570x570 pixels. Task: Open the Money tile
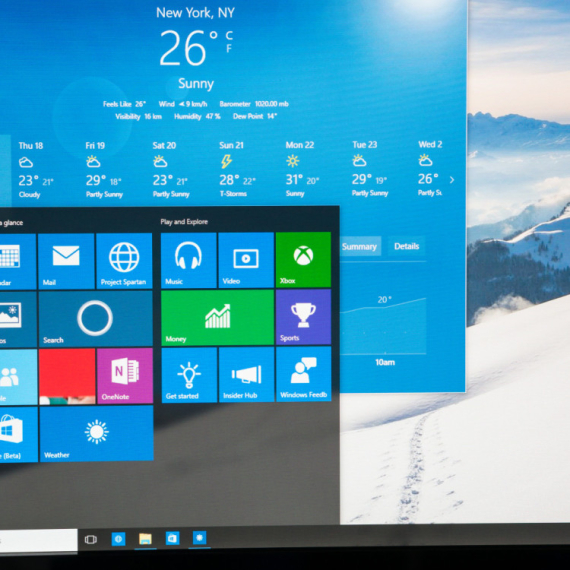pos(217,317)
